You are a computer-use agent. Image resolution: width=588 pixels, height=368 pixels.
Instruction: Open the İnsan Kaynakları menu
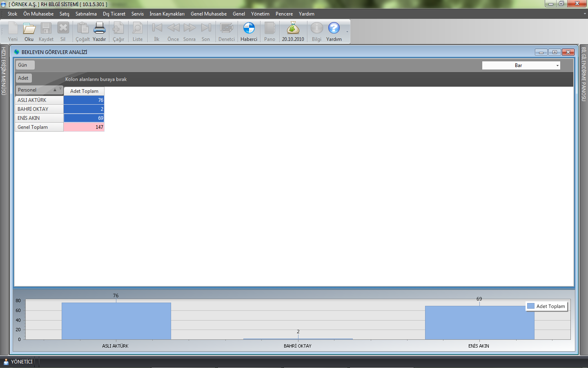(167, 14)
